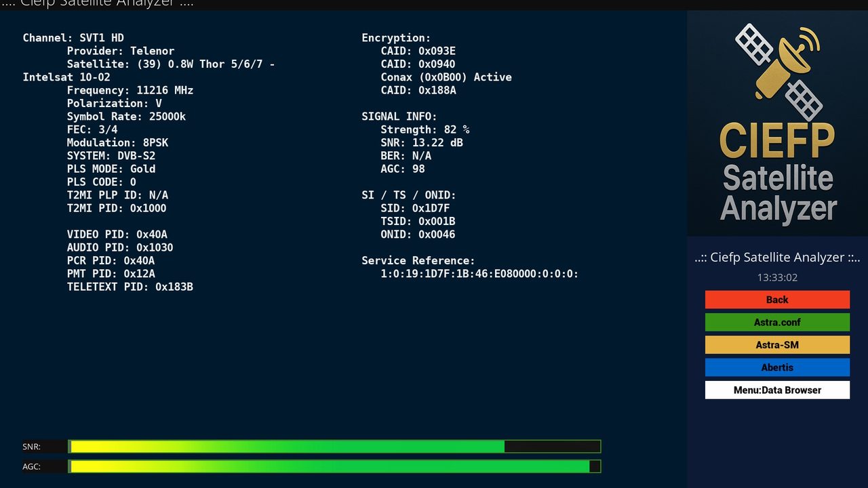Click the FEC: 3/4 value
868x488 pixels.
coord(92,129)
